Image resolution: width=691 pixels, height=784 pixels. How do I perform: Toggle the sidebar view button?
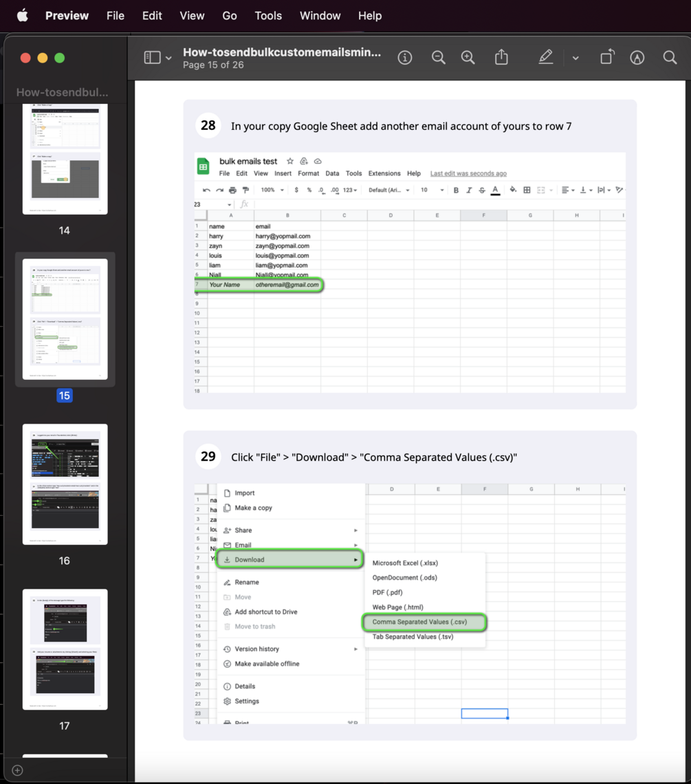tap(153, 58)
